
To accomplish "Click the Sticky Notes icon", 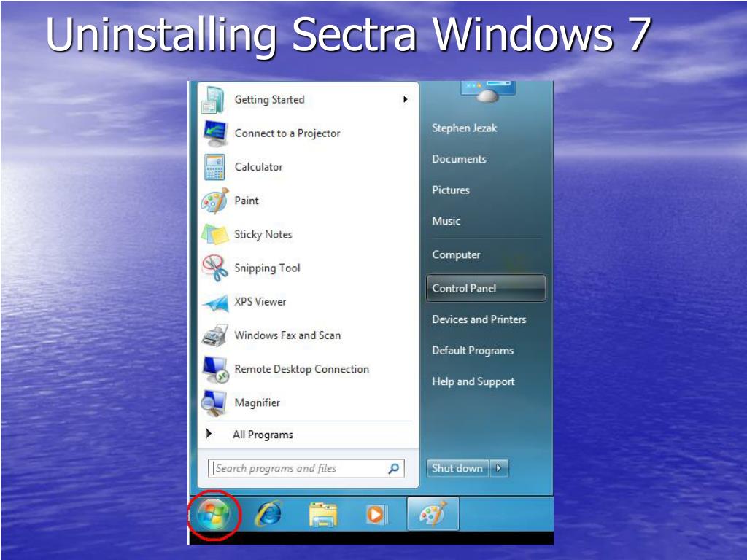I will point(215,234).
